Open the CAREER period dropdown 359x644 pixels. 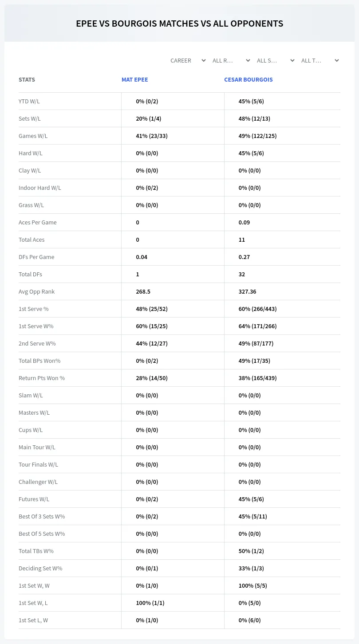pos(188,60)
